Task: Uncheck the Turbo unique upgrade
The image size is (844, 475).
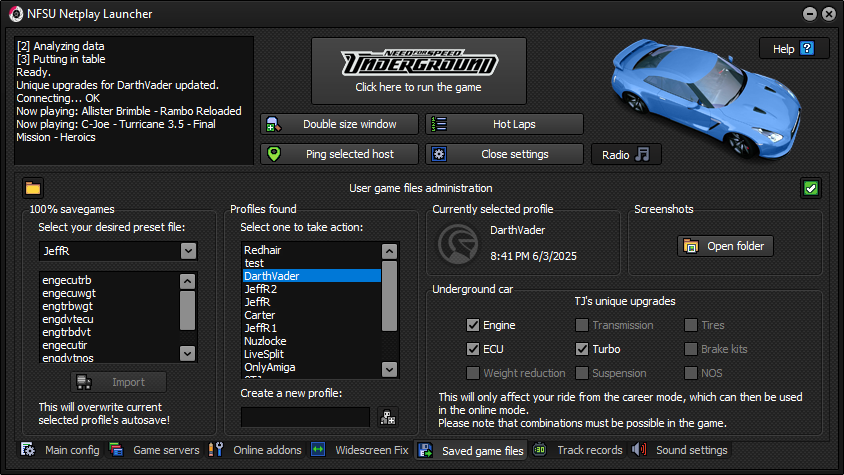Action: [581, 349]
